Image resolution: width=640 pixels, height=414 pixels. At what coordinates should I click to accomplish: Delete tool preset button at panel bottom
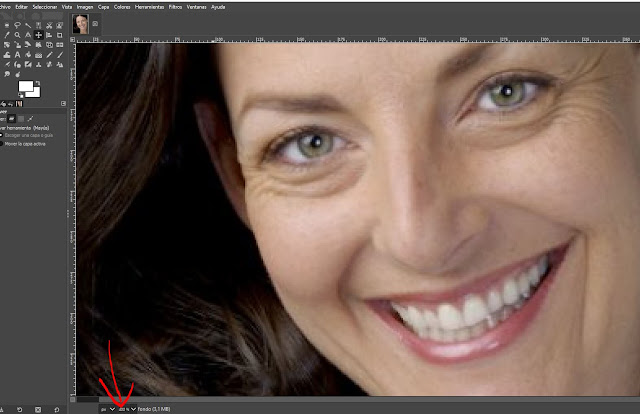[x=38, y=410]
